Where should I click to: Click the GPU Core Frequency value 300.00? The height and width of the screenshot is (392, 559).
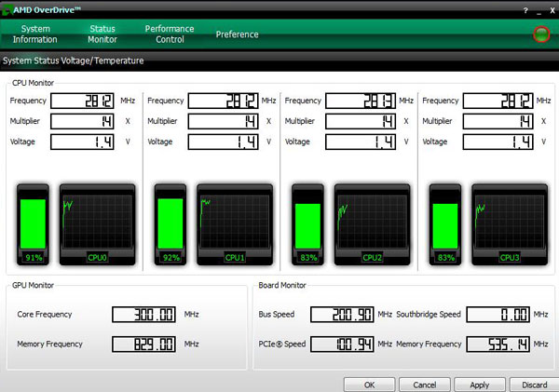[x=143, y=315]
